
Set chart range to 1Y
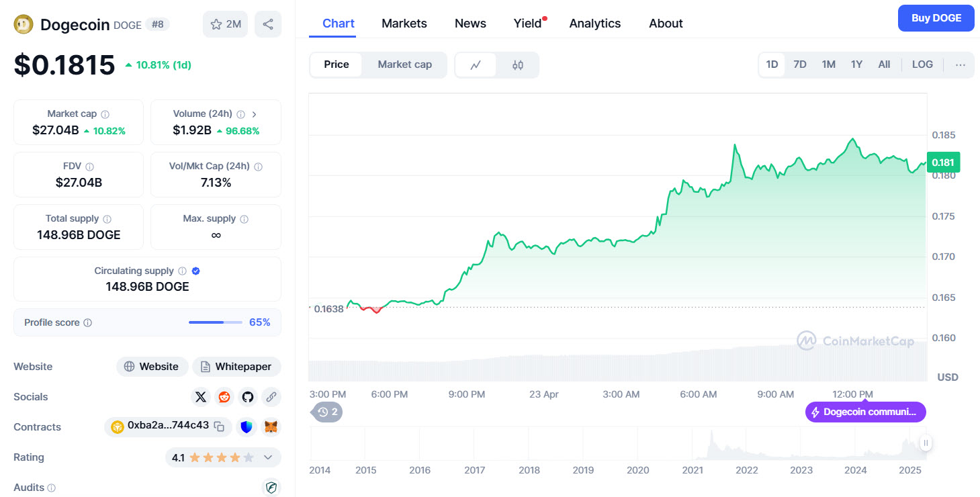pyautogui.click(x=856, y=64)
